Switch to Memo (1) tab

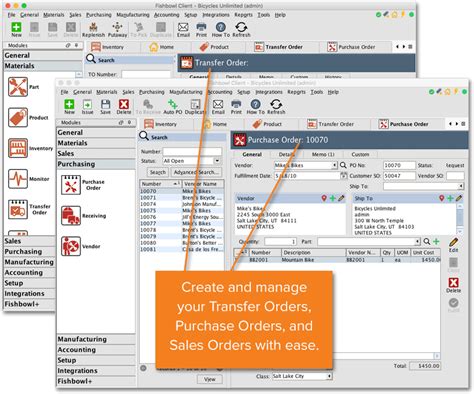coord(323,154)
